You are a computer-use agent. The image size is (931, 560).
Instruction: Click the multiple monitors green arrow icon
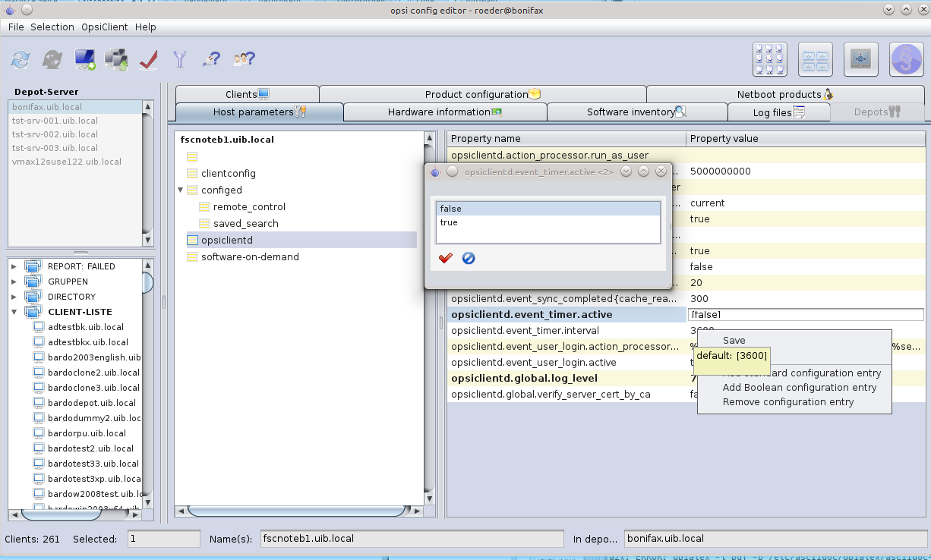(116, 59)
